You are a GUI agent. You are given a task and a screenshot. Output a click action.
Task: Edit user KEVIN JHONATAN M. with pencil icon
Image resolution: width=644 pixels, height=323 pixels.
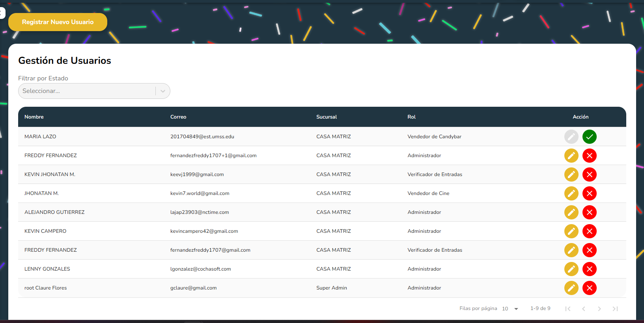pos(571,174)
